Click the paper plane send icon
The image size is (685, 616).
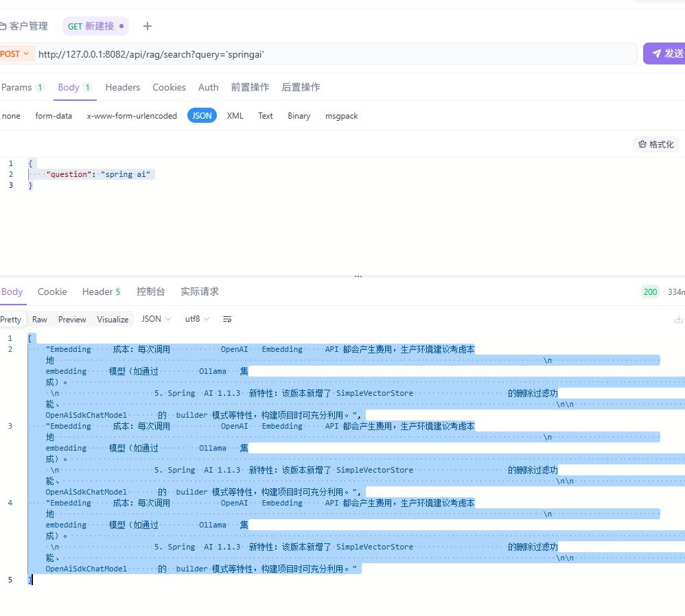click(657, 54)
